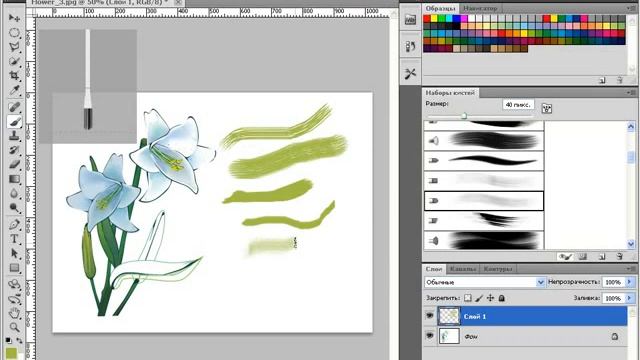
Task: Pick the red swatch in Swatches
Action: click(427, 18)
